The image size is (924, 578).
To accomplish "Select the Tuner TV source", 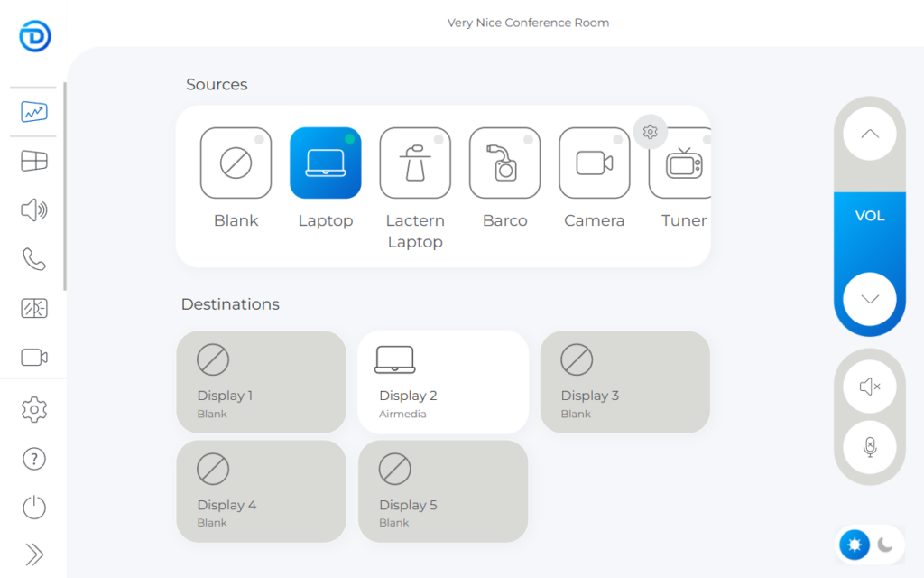I will click(x=682, y=163).
